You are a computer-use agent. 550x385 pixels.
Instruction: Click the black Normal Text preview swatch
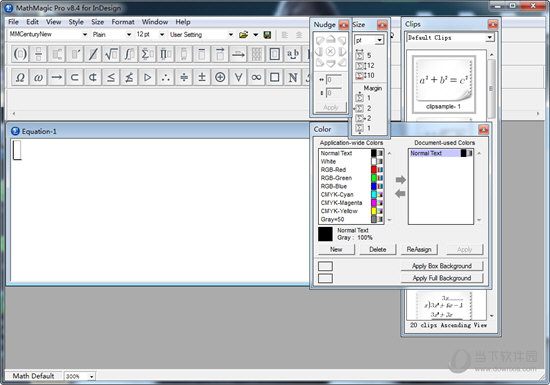click(x=325, y=234)
